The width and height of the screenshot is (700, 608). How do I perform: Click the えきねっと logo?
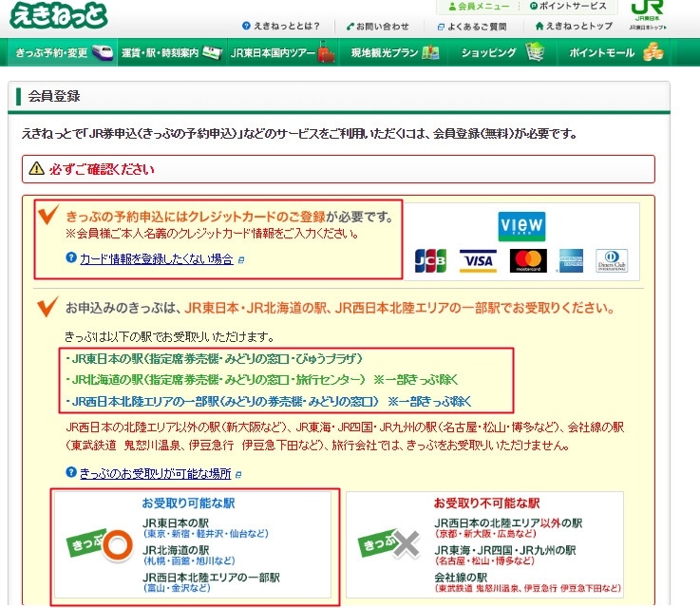point(59,15)
